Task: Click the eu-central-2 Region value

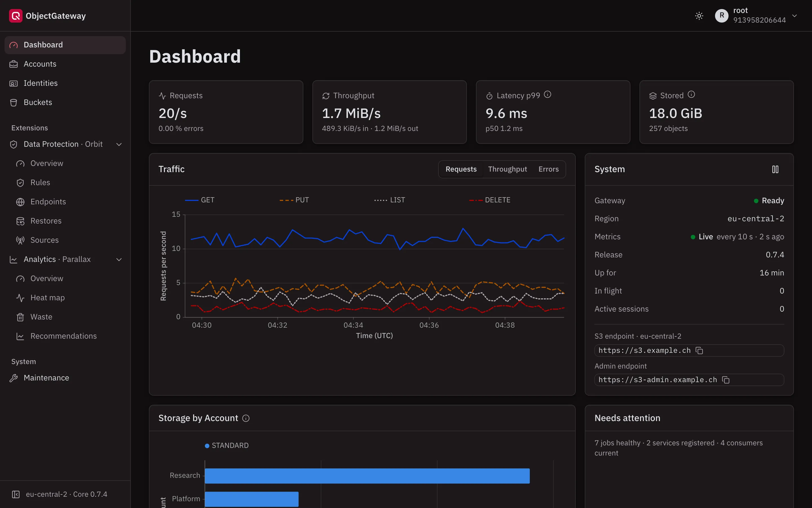Action: [756, 219]
